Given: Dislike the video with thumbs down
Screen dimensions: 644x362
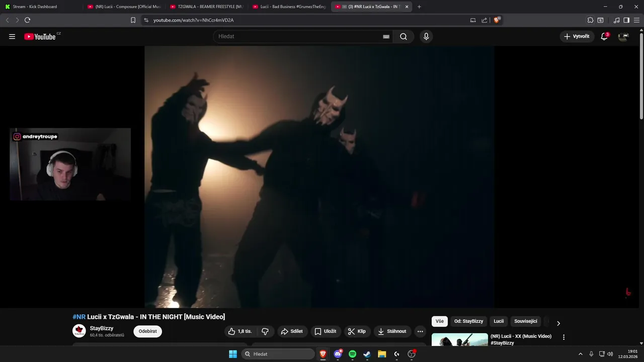Looking at the screenshot, I should tap(265, 331).
